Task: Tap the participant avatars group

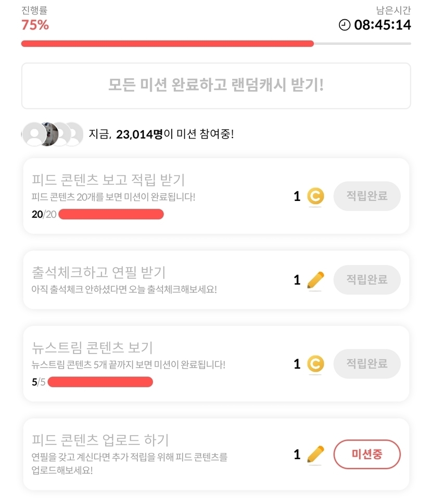Action: tap(52, 134)
